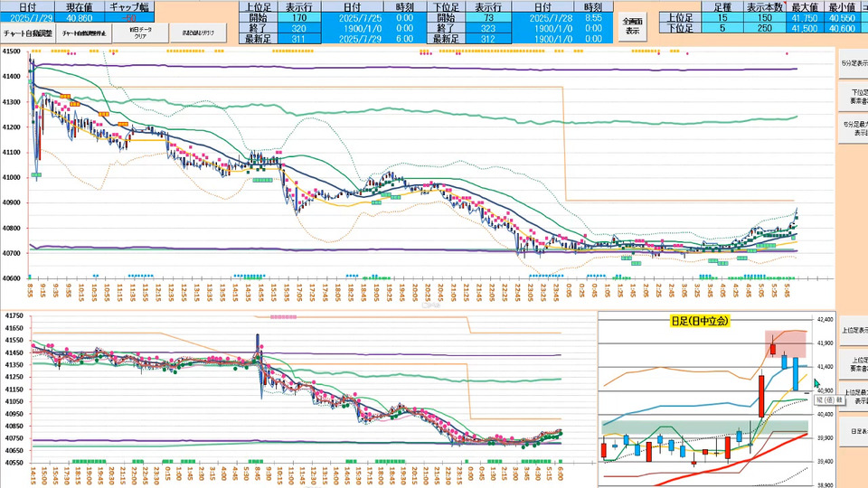This screenshot has height=488, width=868.
Task: Select the 上位足 最新足 row value 311
Action: (299, 39)
